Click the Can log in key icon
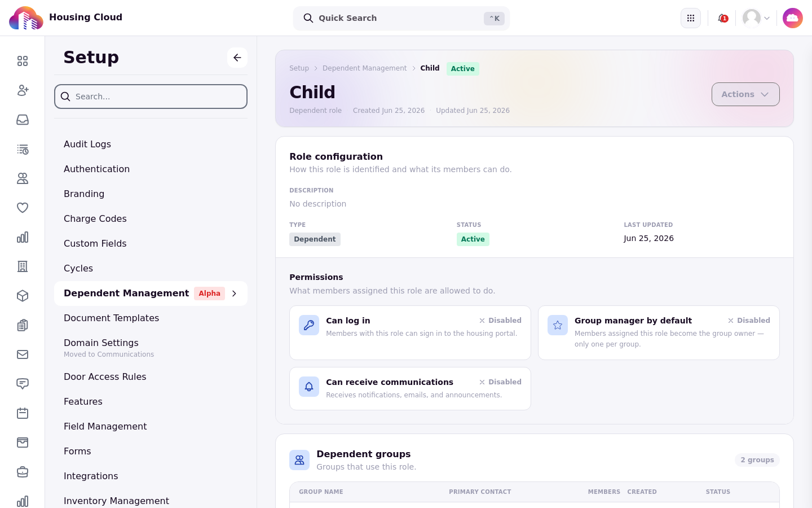 coord(309,325)
